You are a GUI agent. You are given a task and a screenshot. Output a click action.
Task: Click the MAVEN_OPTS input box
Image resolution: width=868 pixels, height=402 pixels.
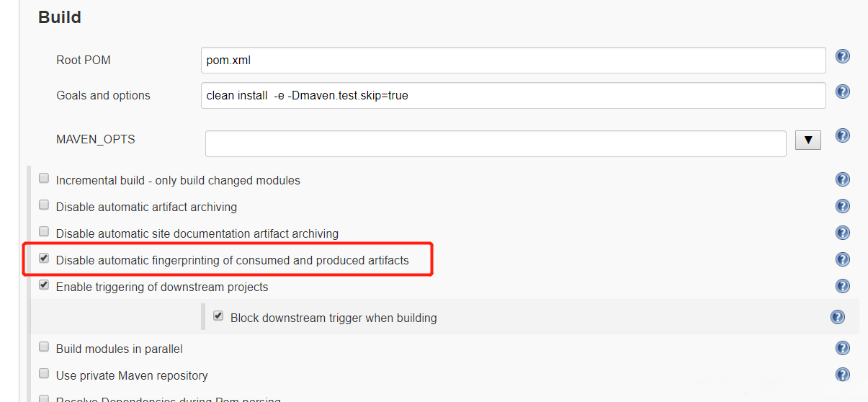495,143
